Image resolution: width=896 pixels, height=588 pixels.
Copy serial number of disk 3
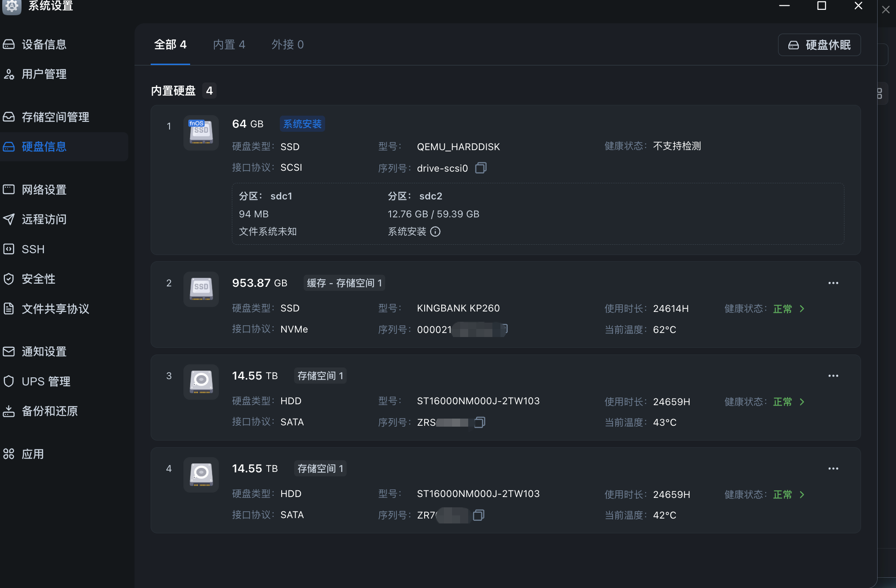[479, 422]
